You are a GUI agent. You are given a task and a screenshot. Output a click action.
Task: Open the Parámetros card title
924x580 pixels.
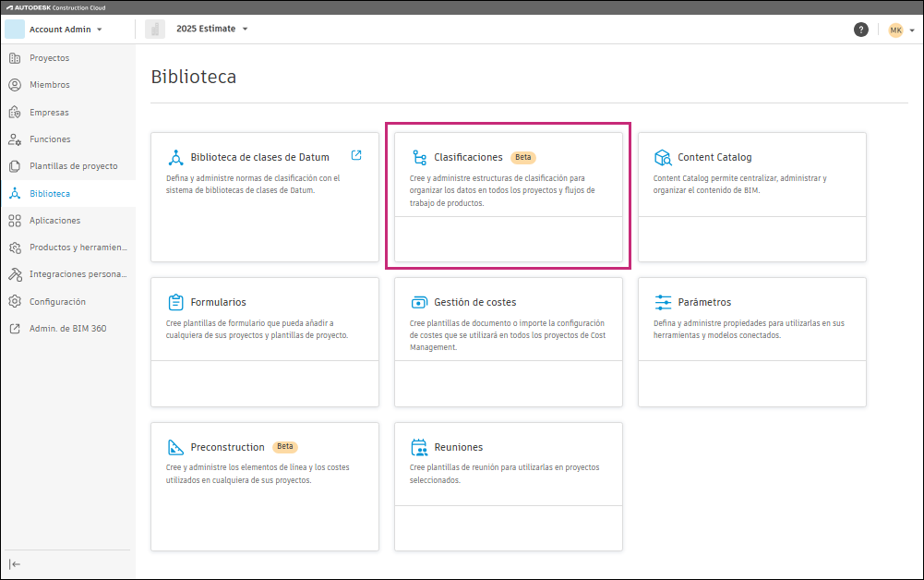(704, 302)
